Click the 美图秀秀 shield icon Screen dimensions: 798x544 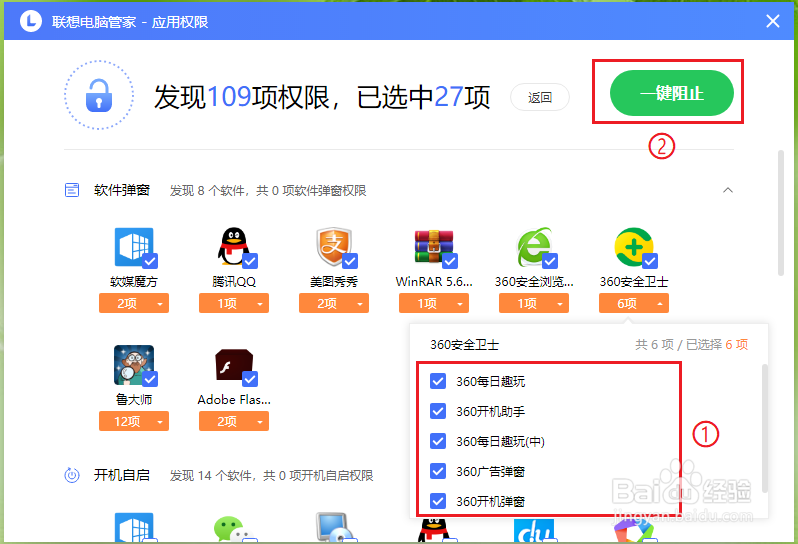pyautogui.click(x=334, y=247)
